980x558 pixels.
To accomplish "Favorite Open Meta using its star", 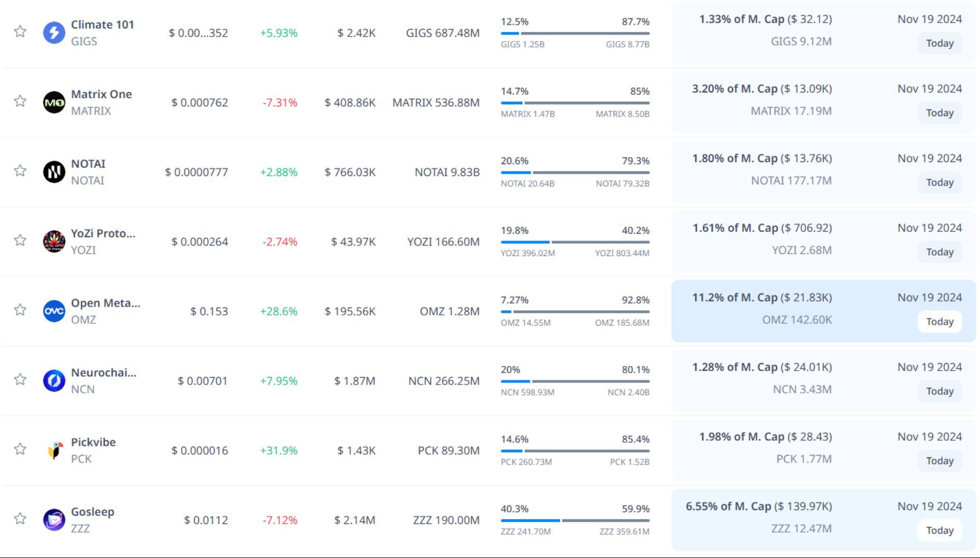I will [x=20, y=310].
